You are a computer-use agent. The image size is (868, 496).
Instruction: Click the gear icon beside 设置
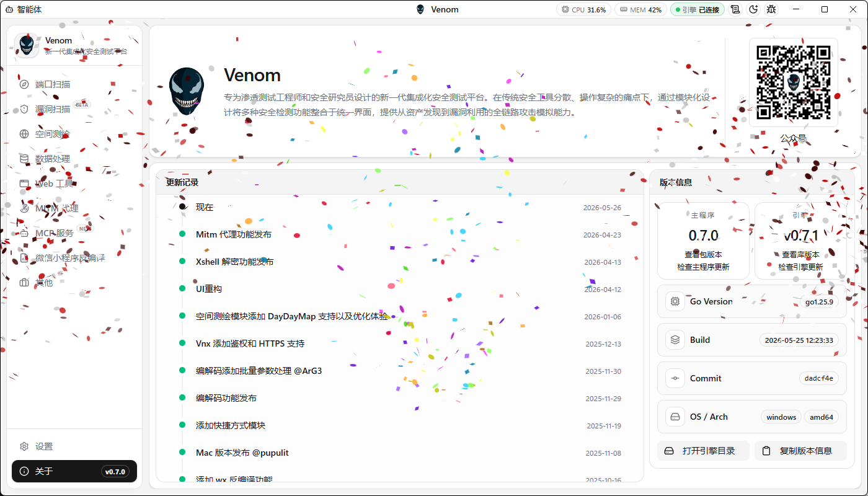pyautogui.click(x=24, y=446)
